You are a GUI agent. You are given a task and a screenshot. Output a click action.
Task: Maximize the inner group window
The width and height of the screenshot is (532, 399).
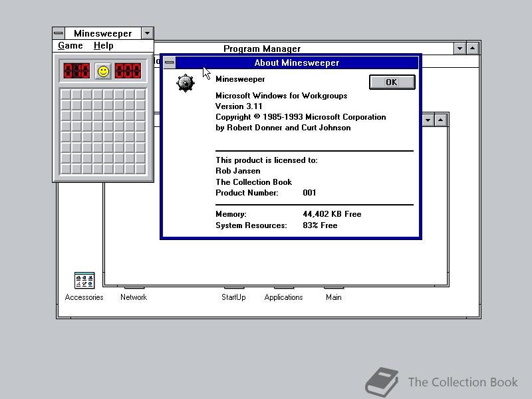coord(440,120)
